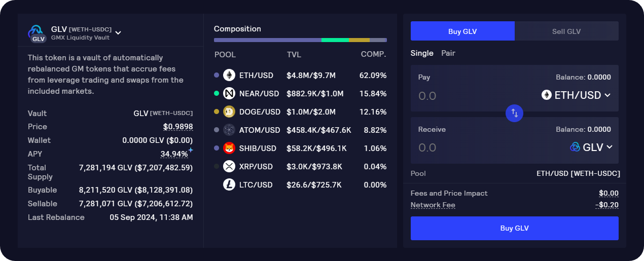Open the ETH/USD pay token dropdown
This screenshot has height=261, width=644.
coord(576,95)
